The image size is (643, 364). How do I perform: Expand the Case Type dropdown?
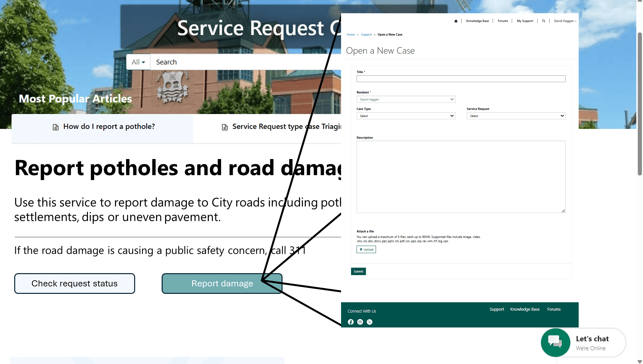point(406,116)
